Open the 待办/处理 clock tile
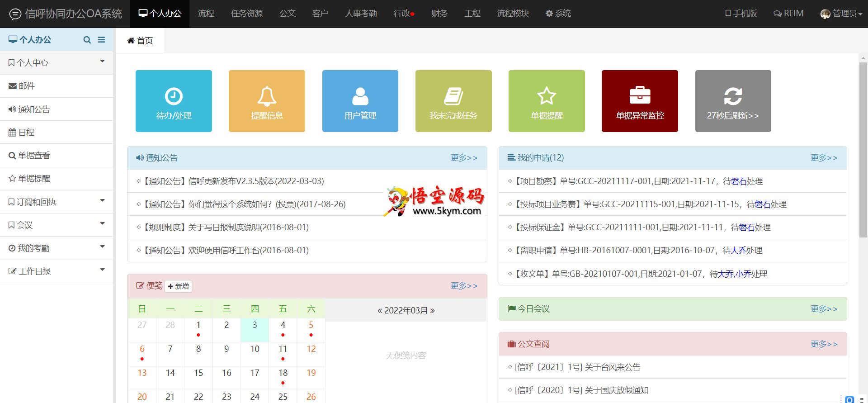868x403 pixels. pyautogui.click(x=174, y=101)
